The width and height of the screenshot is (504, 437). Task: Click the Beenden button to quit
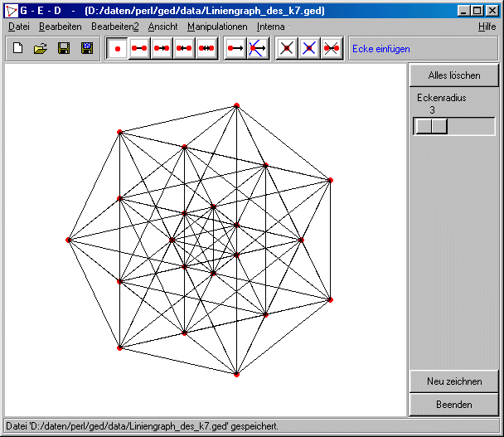pyautogui.click(x=454, y=405)
